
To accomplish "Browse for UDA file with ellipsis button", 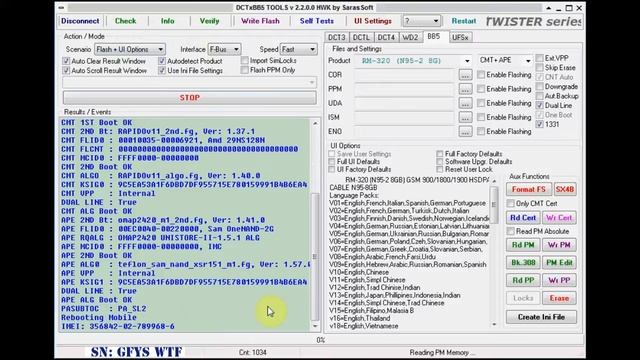I will point(465,103).
